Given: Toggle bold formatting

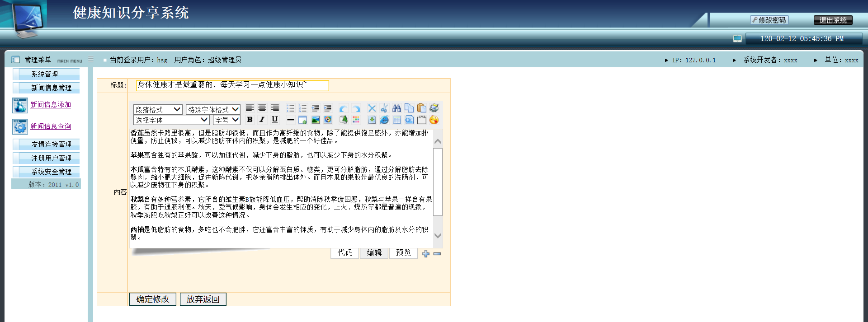Looking at the screenshot, I should click(x=250, y=120).
